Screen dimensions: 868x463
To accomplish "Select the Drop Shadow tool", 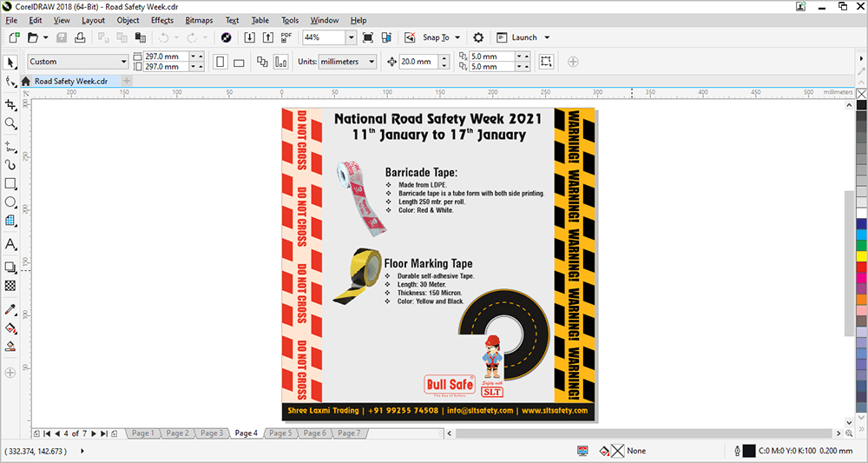I will pyautogui.click(x=10, y=267).
